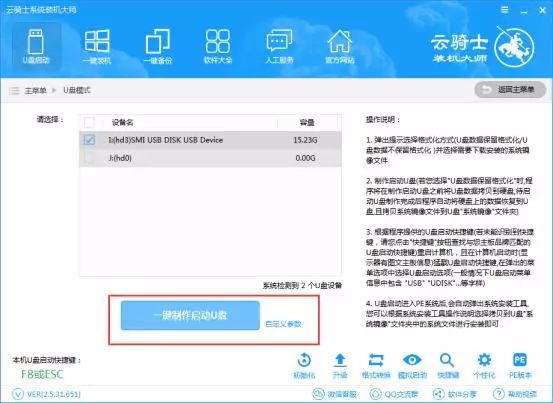Viewport: 553px width, 403px height.
Task: Check the J:(hd0) device checkbox
Action: 89,158
